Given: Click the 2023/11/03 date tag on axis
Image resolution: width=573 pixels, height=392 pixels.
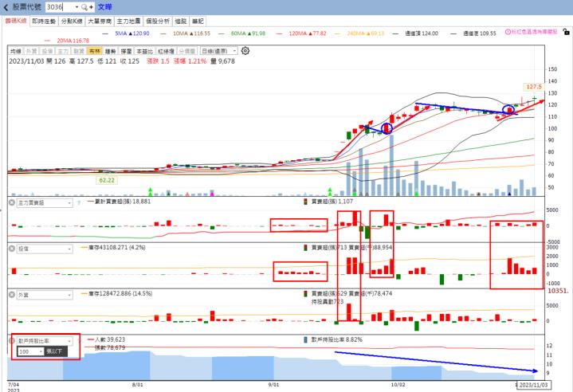Looking at the screenshot, I should 533,385.
